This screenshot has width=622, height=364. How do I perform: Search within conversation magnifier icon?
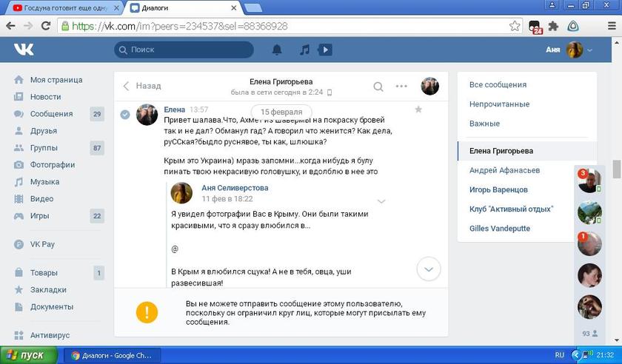[378, 87]
